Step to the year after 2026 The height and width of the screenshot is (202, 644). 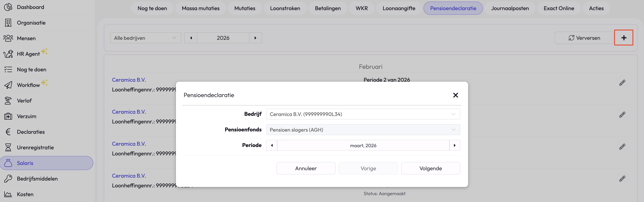pyautogui.click(x=255, y=38)
